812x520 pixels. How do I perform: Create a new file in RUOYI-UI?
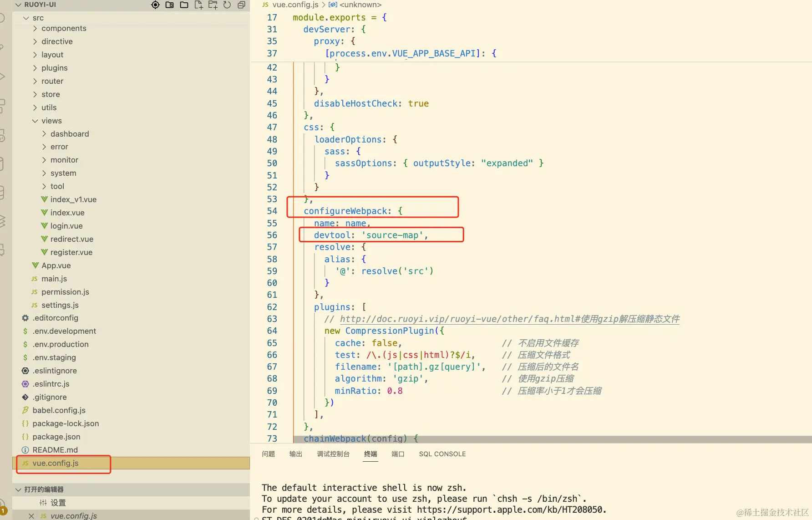(x=198, y=5)
